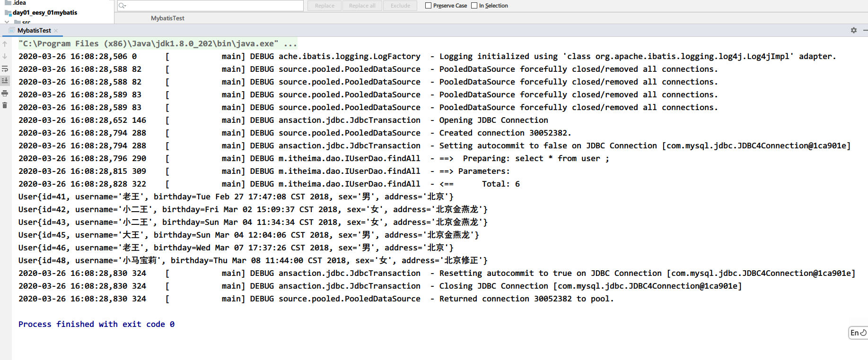Click the User id=46 output row
This screenshot has width=868, height=360.
[236, 248]
